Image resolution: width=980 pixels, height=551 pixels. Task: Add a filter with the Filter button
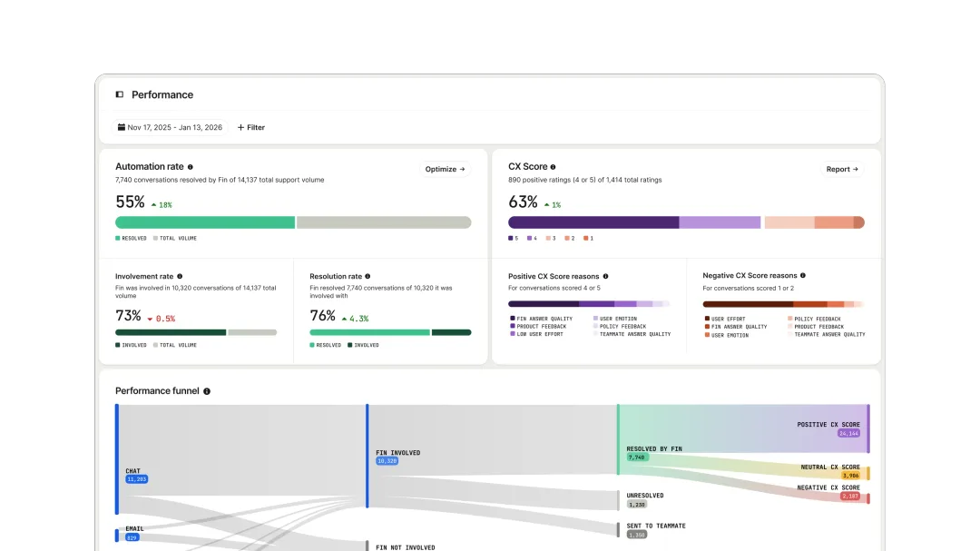tap(251, 128)
